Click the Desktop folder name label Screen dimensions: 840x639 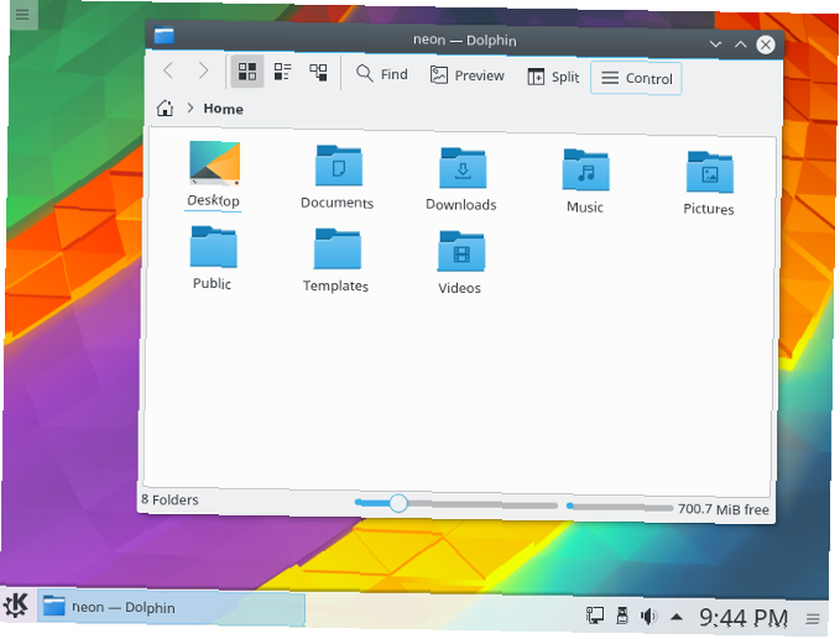click(x=213, y=201)
